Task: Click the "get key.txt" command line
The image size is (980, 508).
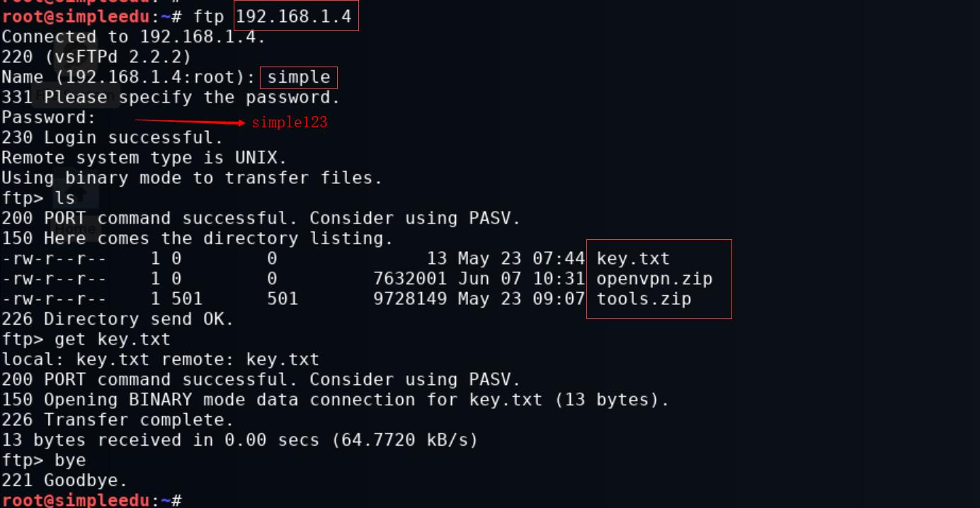Action: (x=112, y=339)
